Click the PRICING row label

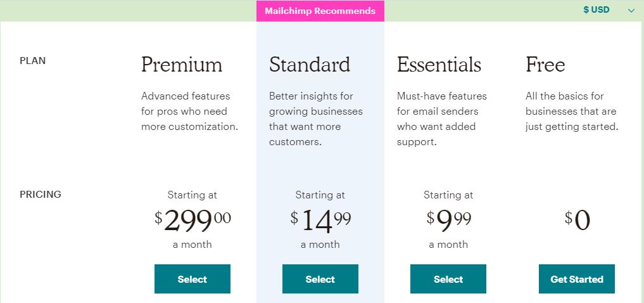coord(41,195)
